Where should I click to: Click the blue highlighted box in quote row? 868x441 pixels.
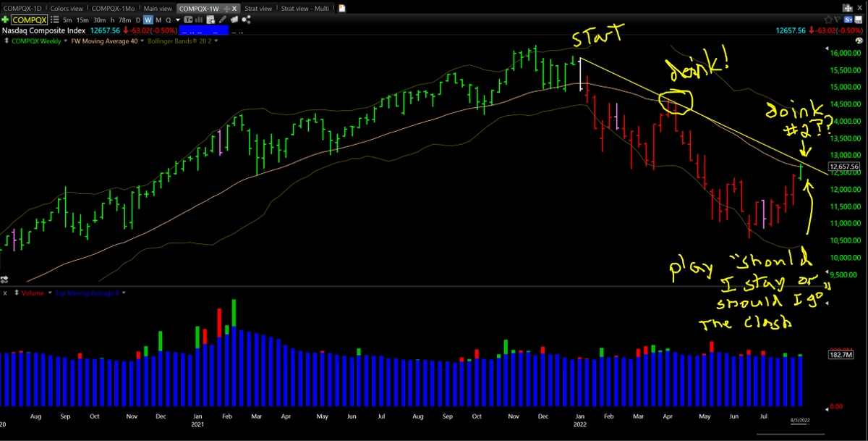pos(203,31)
